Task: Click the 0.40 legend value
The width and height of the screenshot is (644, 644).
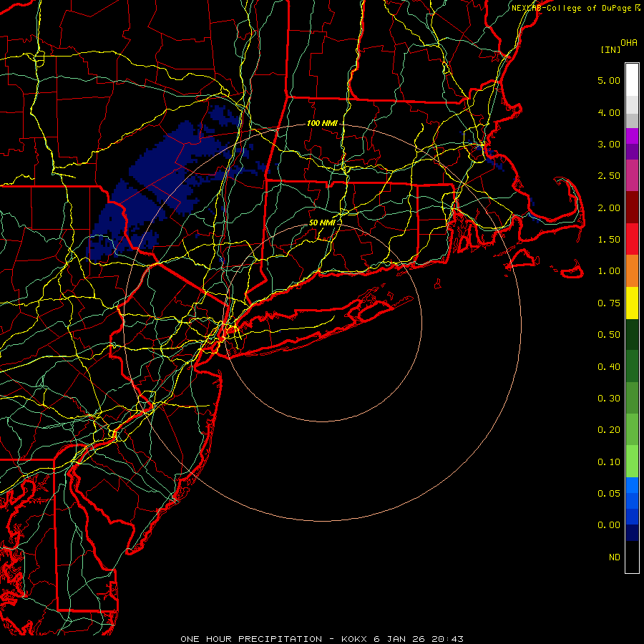Action: (x=609, y=367)
